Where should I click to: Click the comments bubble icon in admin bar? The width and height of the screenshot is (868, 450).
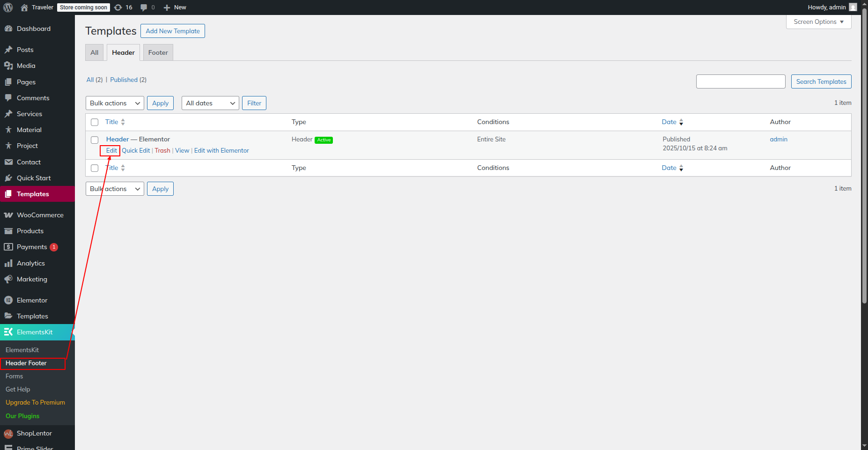coord(144,7)
